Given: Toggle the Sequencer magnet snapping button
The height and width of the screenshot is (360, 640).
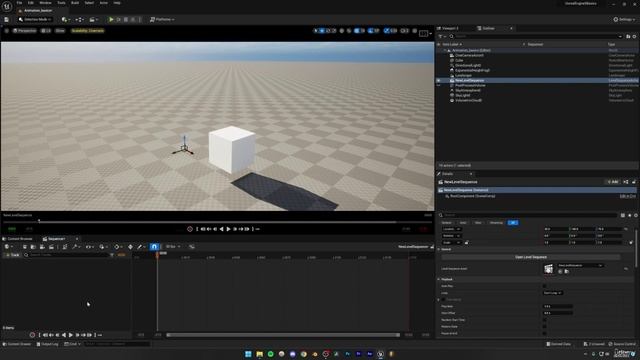Looking at the screenshot, I should [x=154, y=247].
